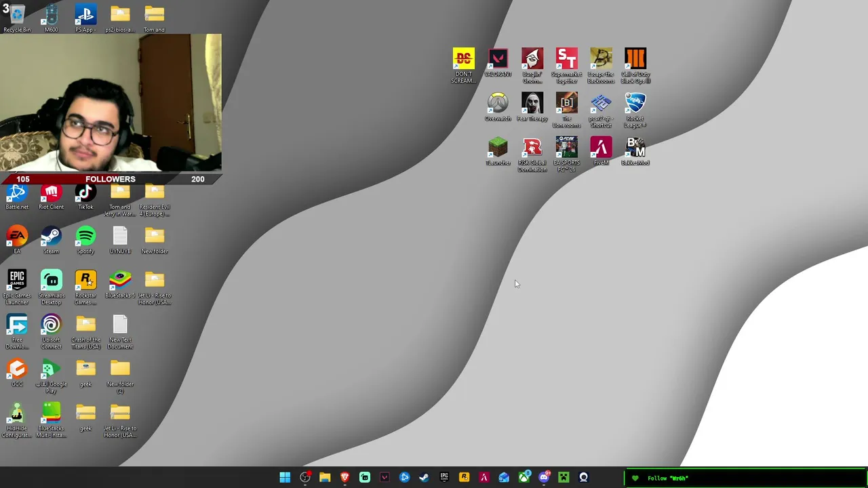Open the ps2-bios folder
This screenshot has height=488, width=868.
pos(120,16)
